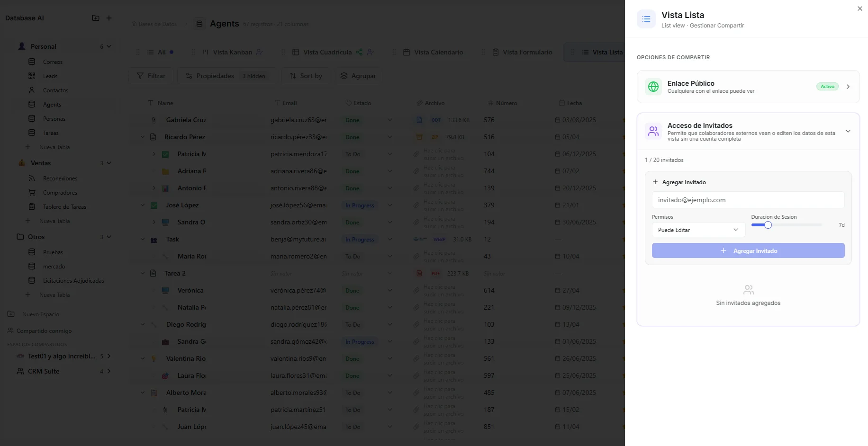Collapse the Otros space group
The width and height of the screenshot is (868, 446).
click(109, 237)
